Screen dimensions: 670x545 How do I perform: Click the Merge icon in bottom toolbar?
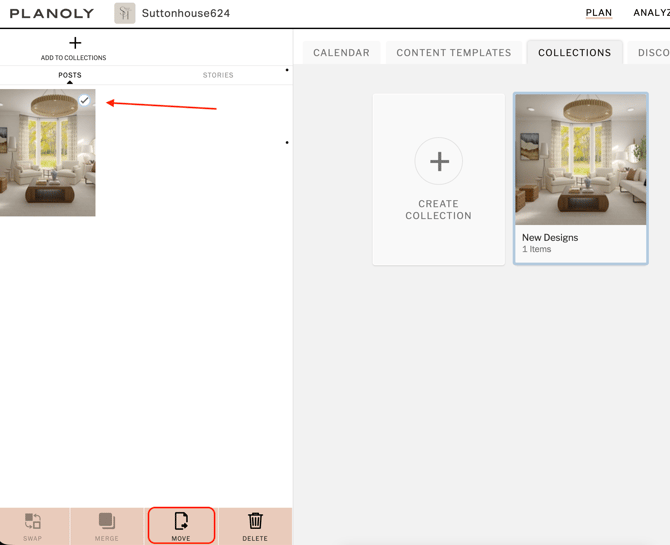pos(107,521)
